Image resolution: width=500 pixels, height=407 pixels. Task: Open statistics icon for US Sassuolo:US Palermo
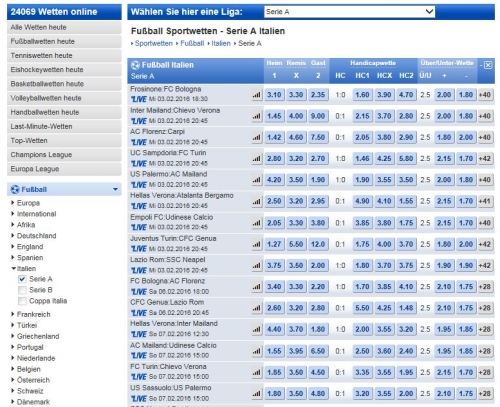click(x=257, y=393)
